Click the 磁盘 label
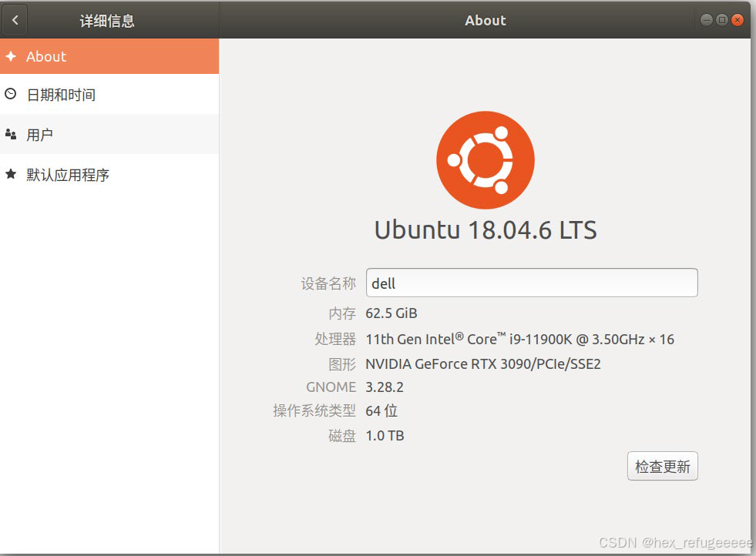This screenshot has height=556, width=756. 342,436
